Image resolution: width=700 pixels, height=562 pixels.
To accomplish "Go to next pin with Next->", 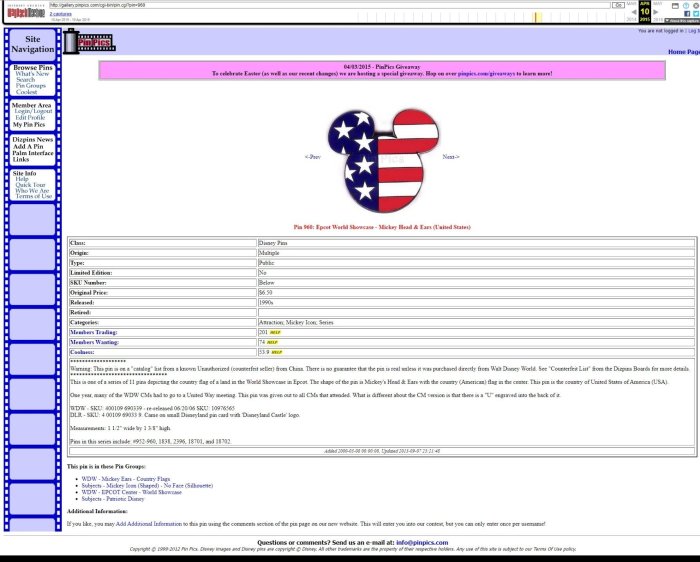I will [x=451, y=157].
